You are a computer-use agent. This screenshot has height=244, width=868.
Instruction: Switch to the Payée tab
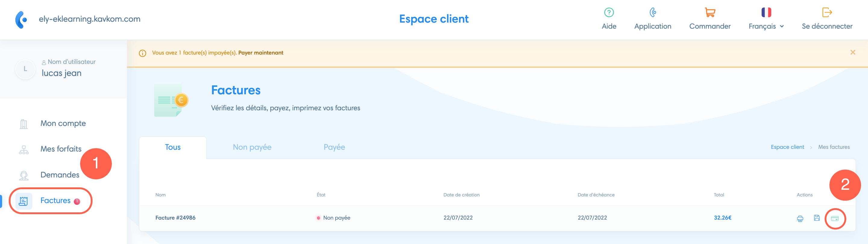334,147
